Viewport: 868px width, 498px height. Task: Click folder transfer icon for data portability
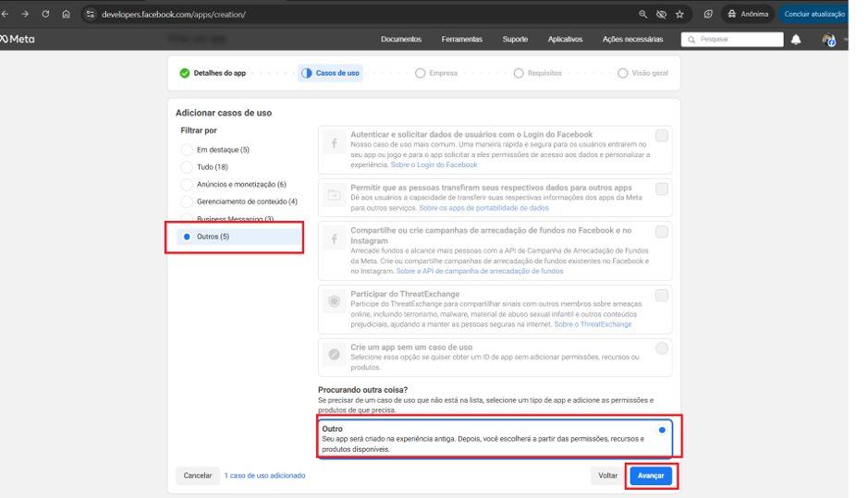tap(335, 195)
